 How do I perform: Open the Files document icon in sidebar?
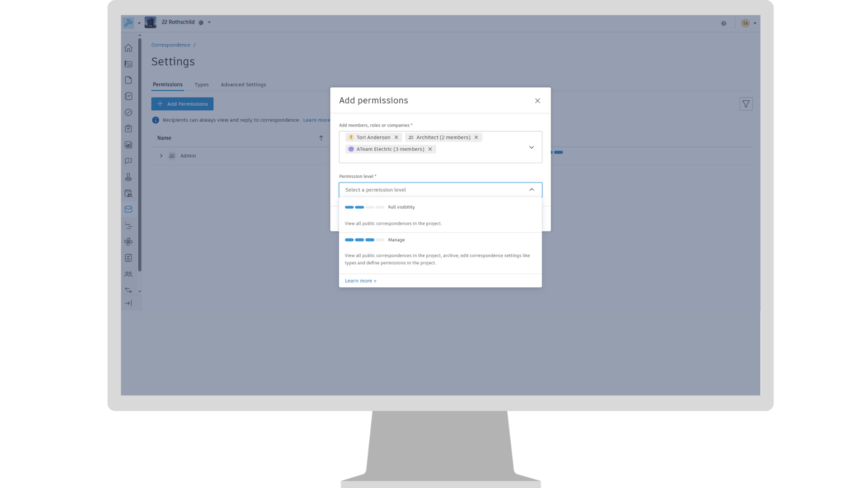tap(128, 80)
